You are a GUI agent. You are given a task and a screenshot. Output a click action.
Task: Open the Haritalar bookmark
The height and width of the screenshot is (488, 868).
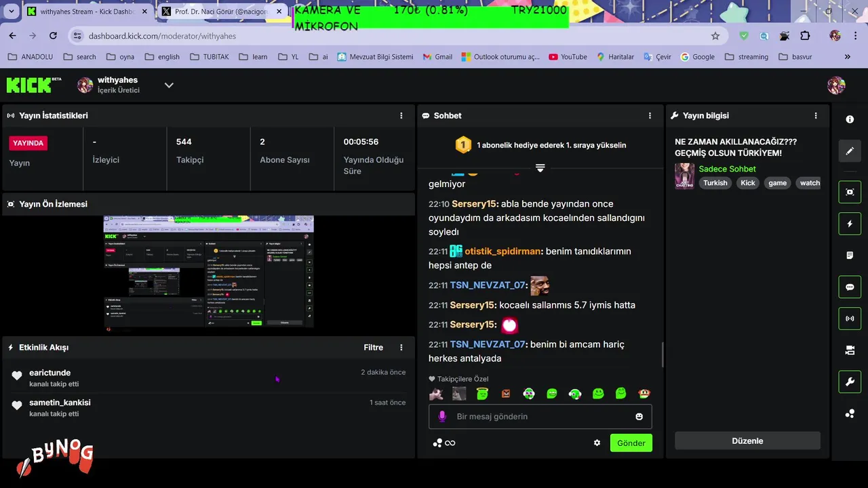(614, 57)
